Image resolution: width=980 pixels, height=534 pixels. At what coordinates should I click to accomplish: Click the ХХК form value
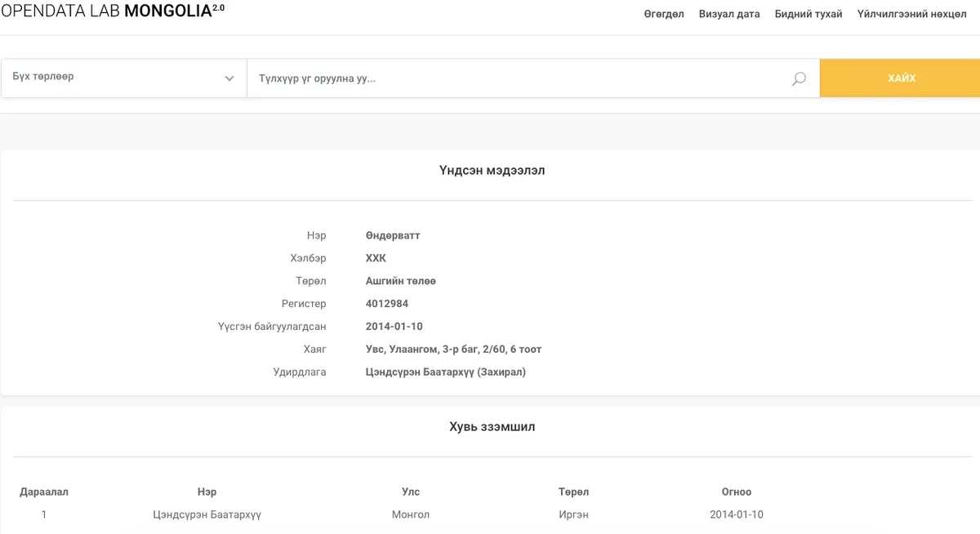pos(376,258)
